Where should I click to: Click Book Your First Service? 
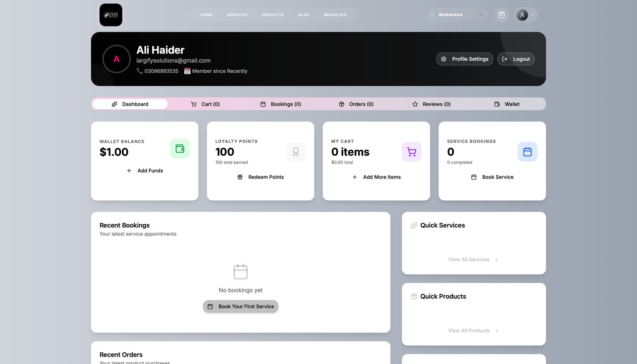coord(241,306)
